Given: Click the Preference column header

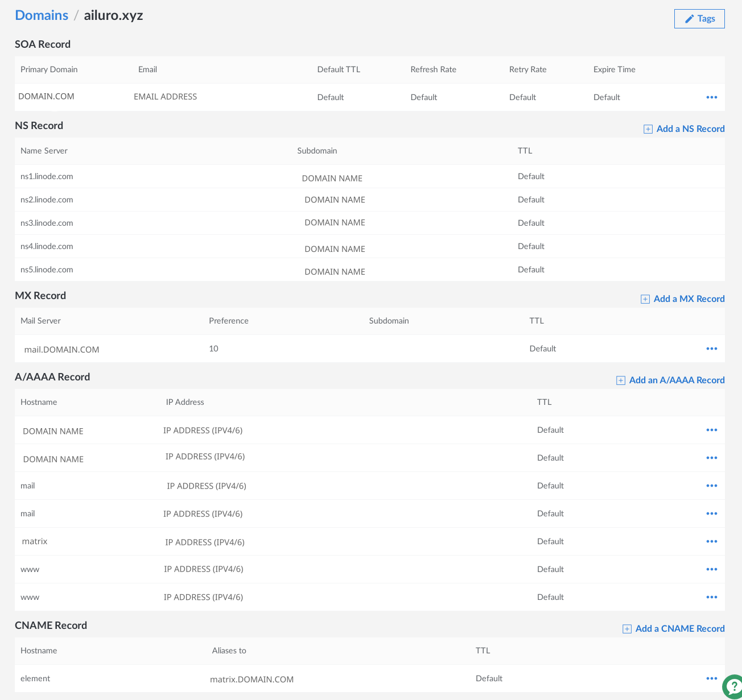Looking at the screenshot, I should [x=229, y=321].
